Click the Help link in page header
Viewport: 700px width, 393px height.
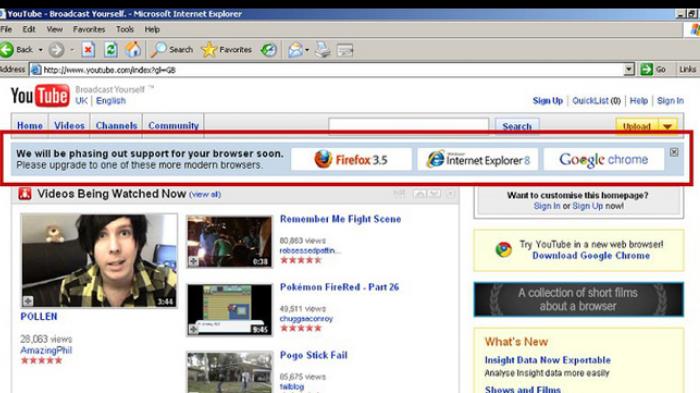[638, 101]
